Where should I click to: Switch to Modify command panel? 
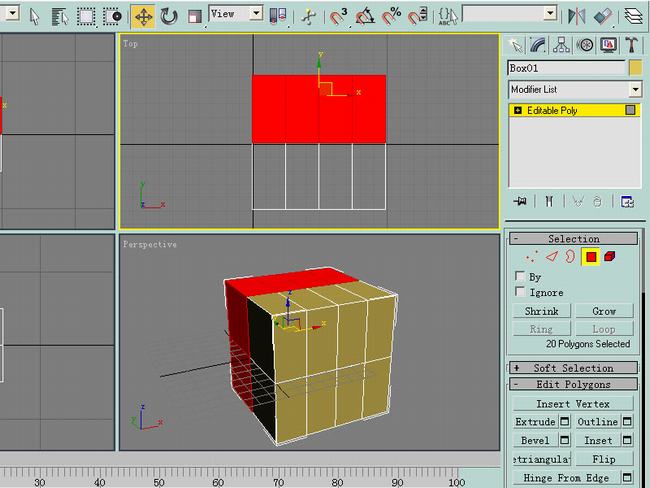tap(538, 45)
